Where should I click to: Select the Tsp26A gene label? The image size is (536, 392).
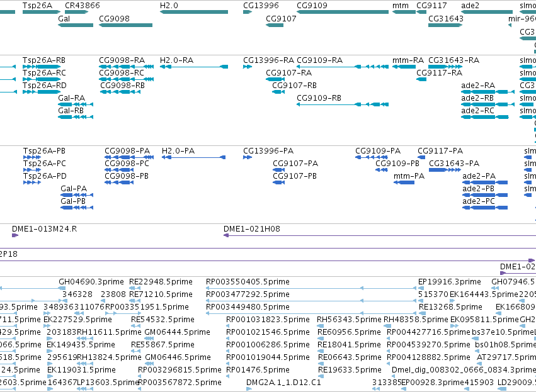point(37,6)
